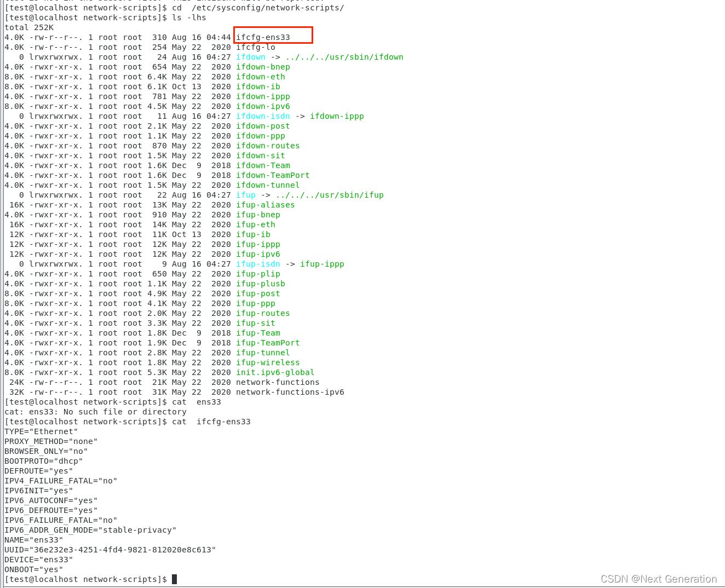Click the ifdown-eth script entry
Image resolution: width=725 pixels, height=588 pixels.
click(x=260, y=77)
